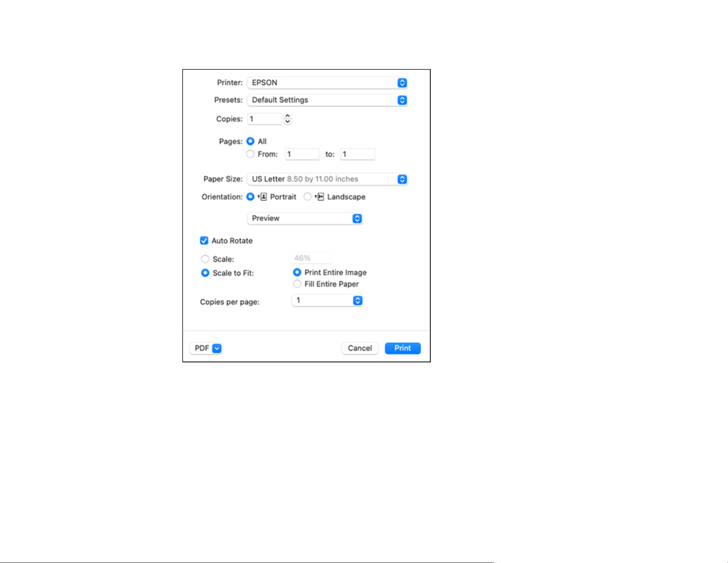This screenshot has height=563, width=728.
Task: Open the Printer dropdown showing EPSON
Action: point(327,83)
